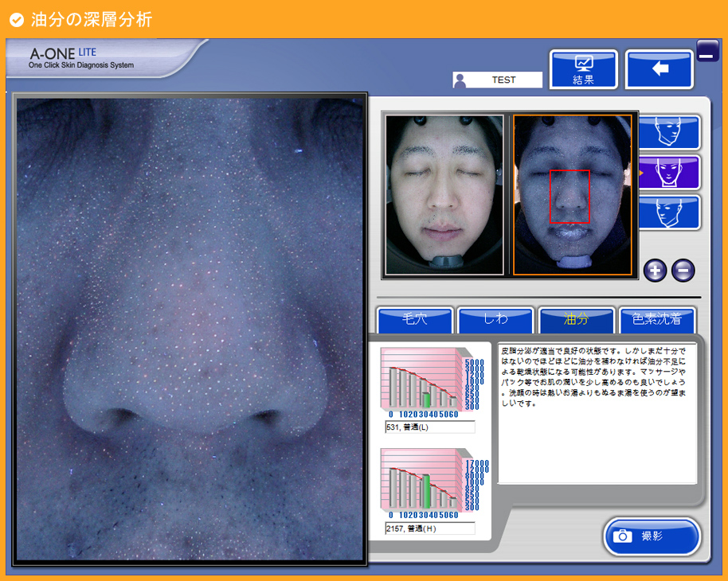Viewport: 728px width, 581px height.
Task: Click the 撮影 capture camera button
Action: pos(652,536)
